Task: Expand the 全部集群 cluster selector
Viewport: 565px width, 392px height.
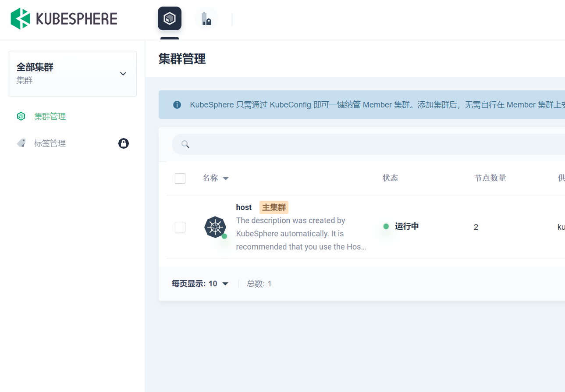Action: pos(123,74)
